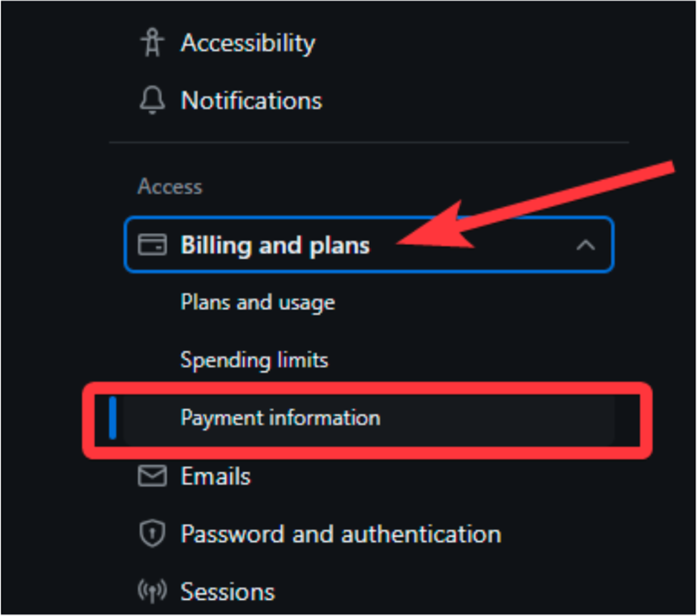Click the Sessions broadcast antenna icon

click(x=152, y=591)
